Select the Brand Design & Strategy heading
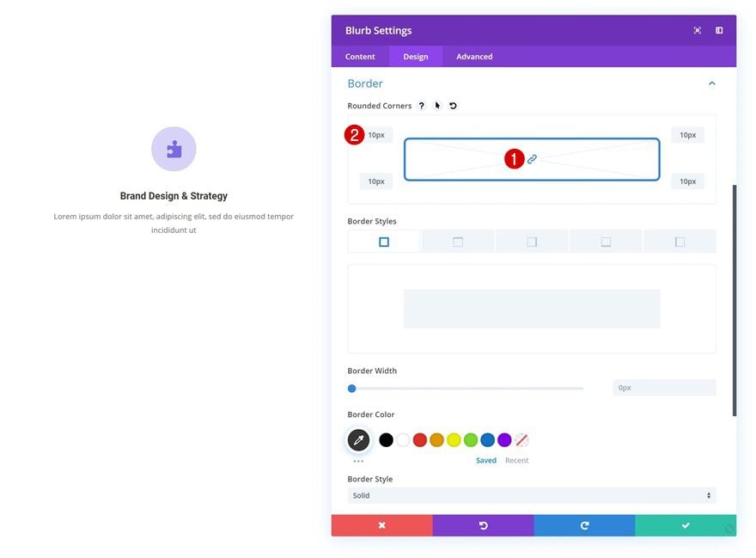756x558 pixels. 174,196
